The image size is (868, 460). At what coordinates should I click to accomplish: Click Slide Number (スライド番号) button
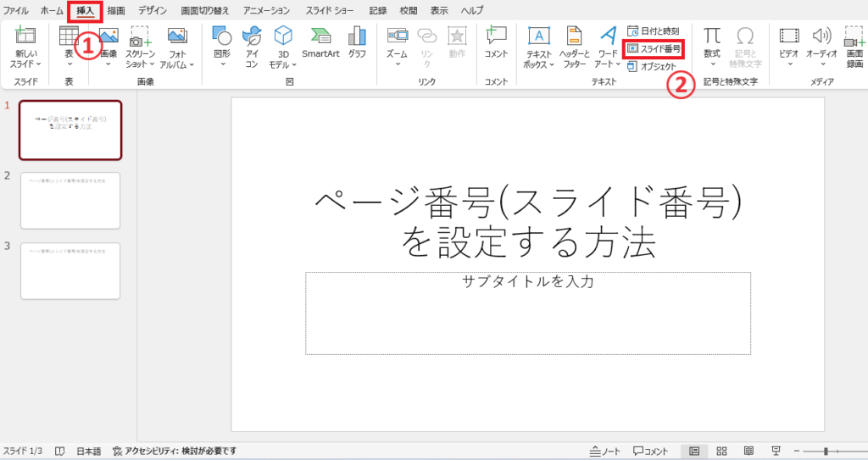coord(654,49)
